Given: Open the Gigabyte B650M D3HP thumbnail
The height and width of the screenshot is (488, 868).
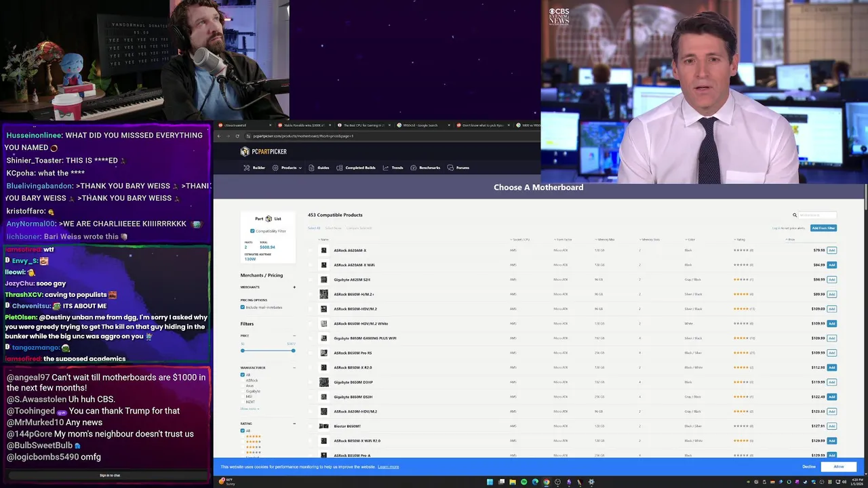Looking at the screenshot, I should [323, 382].
